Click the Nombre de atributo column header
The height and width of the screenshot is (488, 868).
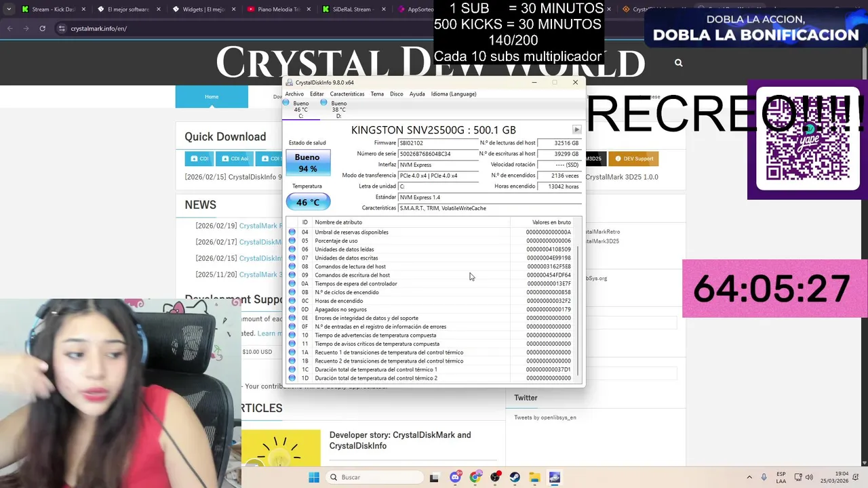(411, 222)
